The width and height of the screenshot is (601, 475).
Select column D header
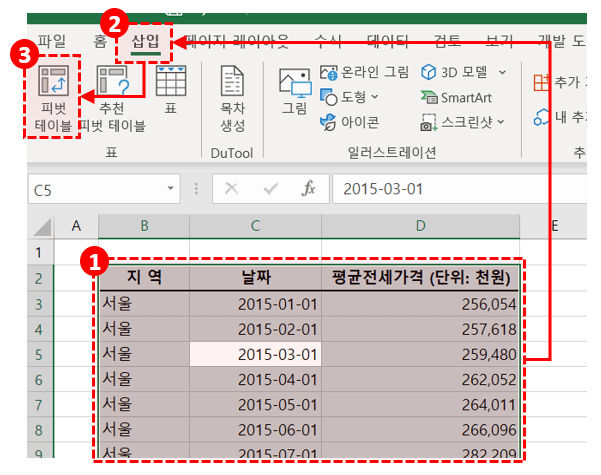[x=420, y=226]
